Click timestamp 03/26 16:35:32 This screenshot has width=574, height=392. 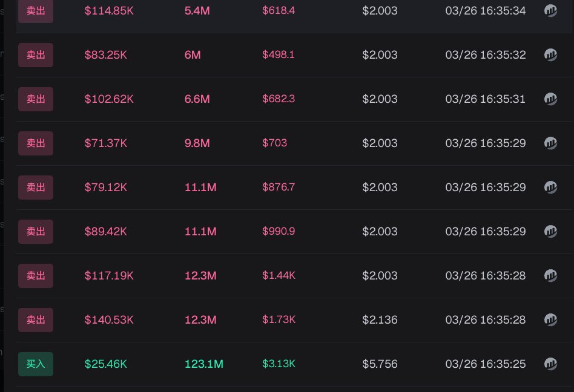(x=486, y=55)
